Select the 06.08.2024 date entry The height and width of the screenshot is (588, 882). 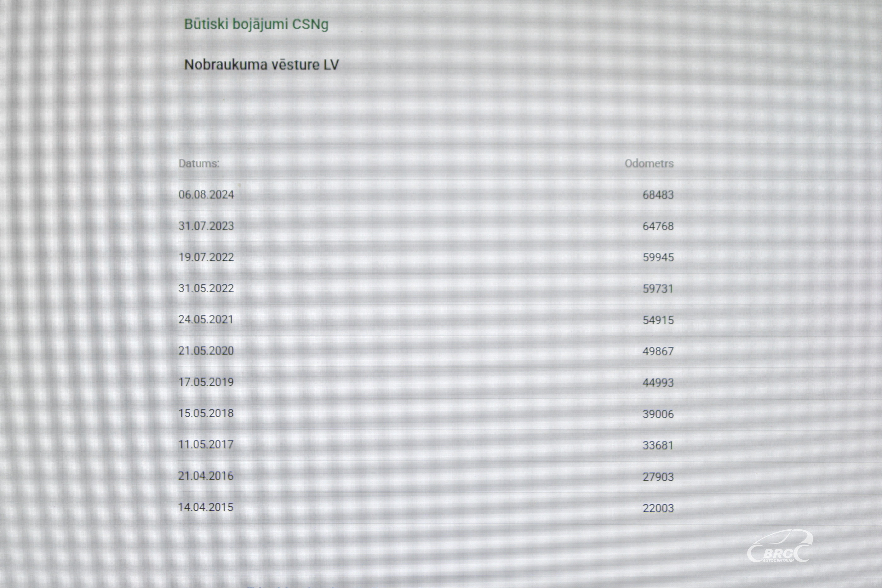(x=206, y=195)
